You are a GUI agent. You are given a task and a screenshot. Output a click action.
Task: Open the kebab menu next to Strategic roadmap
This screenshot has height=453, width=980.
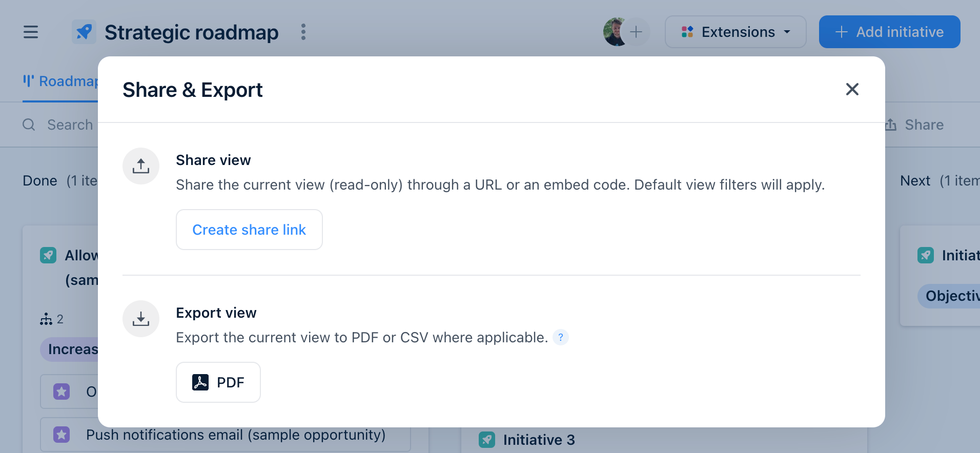pos(303,32)
